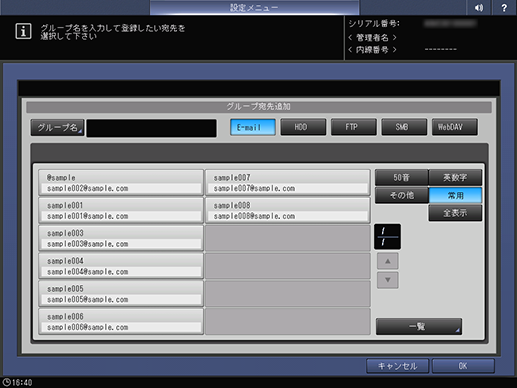Image resolution: width=517 pixels, height=388 pixels.
Task: Click the 管理者名 label
Action: click(x=372, y=37)
